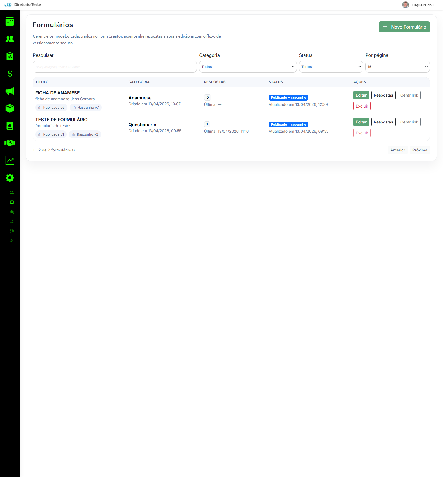Open the clipboard with pulse icon in sidebar
The height and width of the screenshot is (504, 448).
[10, 56]
